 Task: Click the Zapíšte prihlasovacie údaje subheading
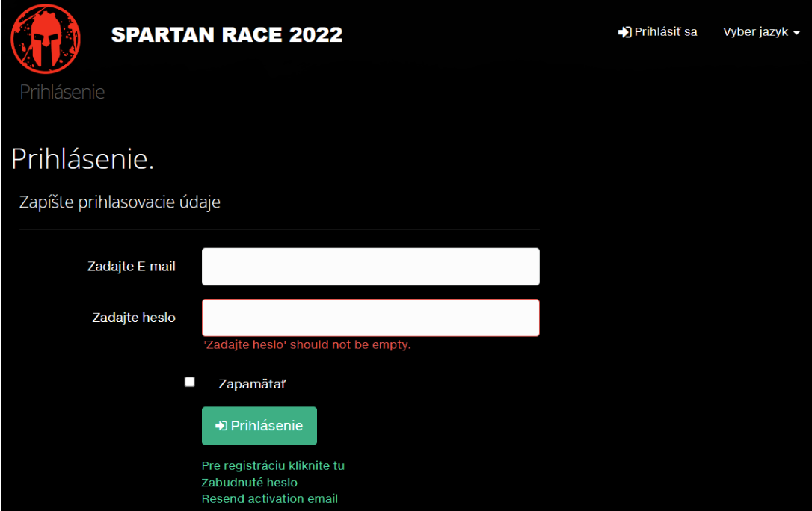120,202
